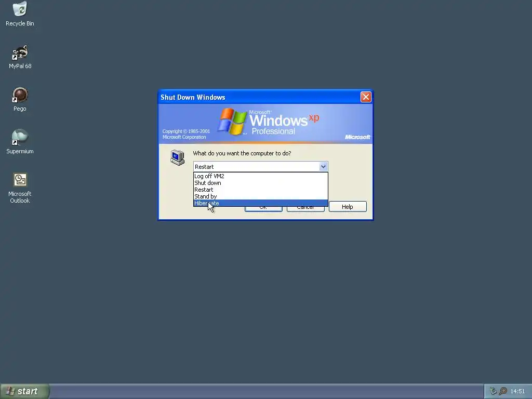Select the Pego desktop shortcut
Screen dimensions: 532x399
pos(20,99)
